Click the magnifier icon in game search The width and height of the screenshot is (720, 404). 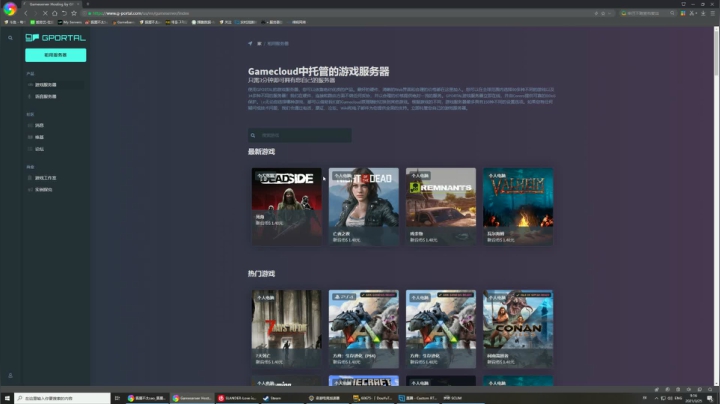pos(253,135)
